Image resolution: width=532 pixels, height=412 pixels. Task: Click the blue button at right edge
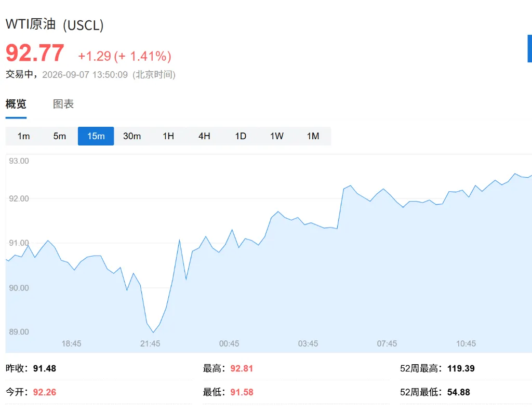click(529, 48)
